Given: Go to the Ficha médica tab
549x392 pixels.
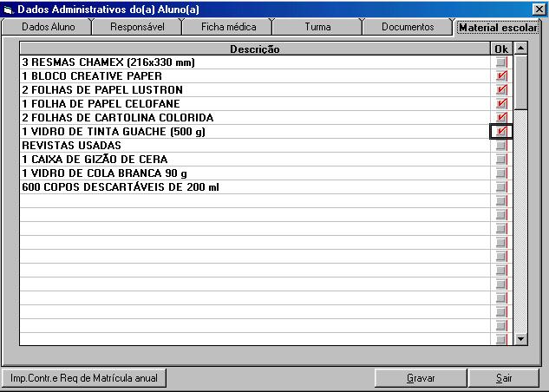Looking at the screenshot, I should point(228,27).
